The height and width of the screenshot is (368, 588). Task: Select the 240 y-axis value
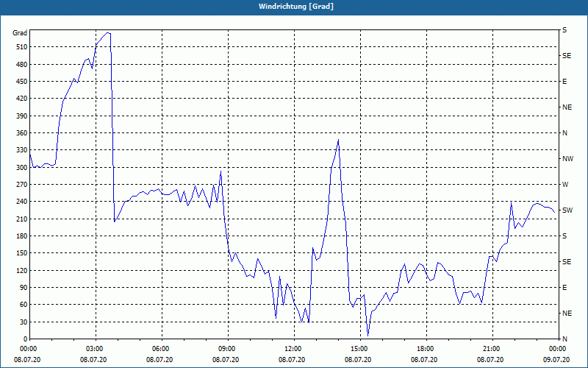(22, 202)
